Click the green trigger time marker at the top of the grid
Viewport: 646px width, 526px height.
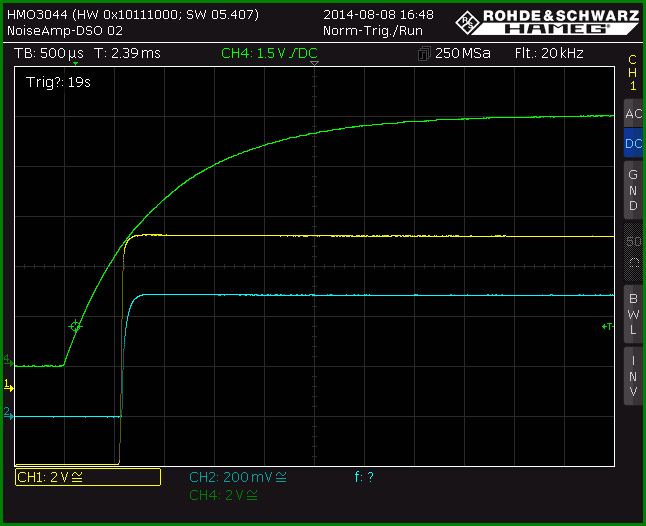75,64
